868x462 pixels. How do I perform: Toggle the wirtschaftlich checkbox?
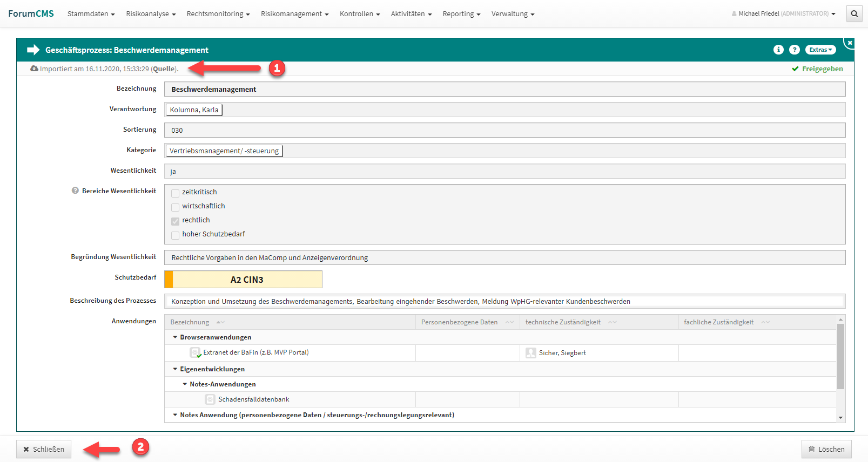(175, 207)
